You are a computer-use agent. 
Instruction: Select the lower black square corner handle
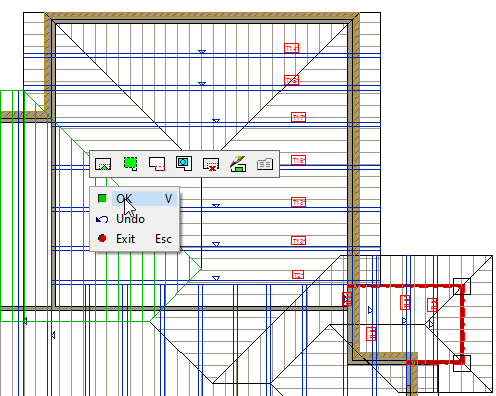point(462,363)
